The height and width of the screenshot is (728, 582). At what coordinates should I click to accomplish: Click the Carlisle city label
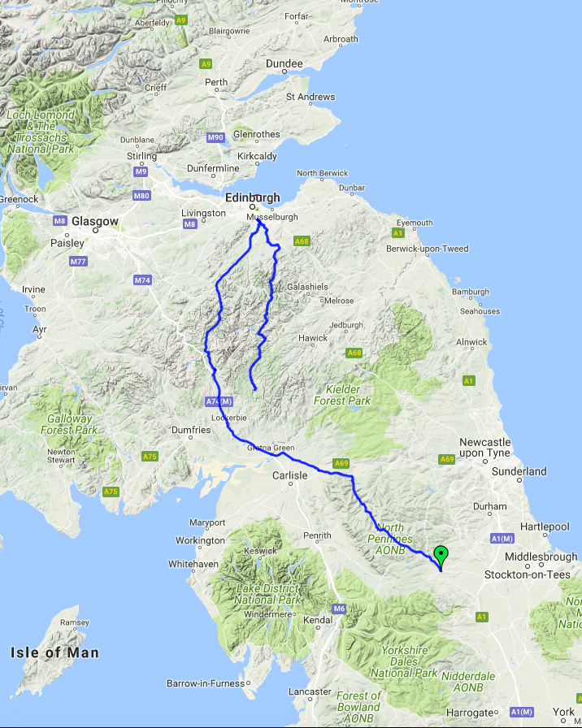290,475
